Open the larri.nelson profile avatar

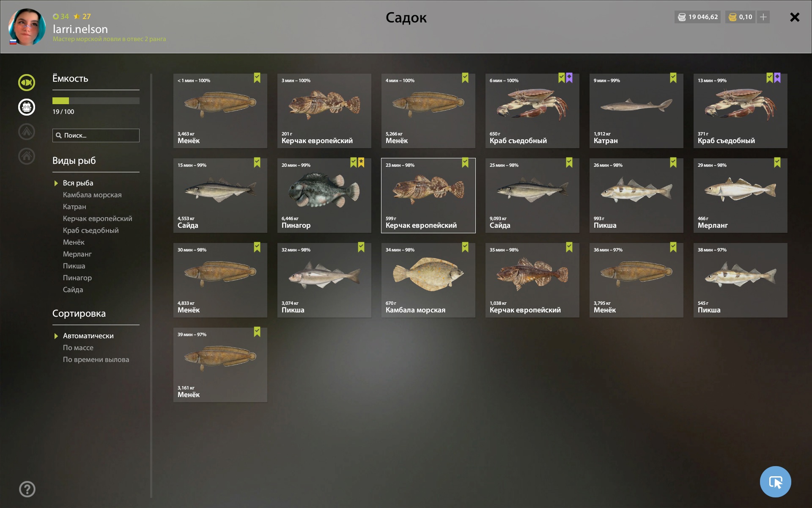point(27,27)
